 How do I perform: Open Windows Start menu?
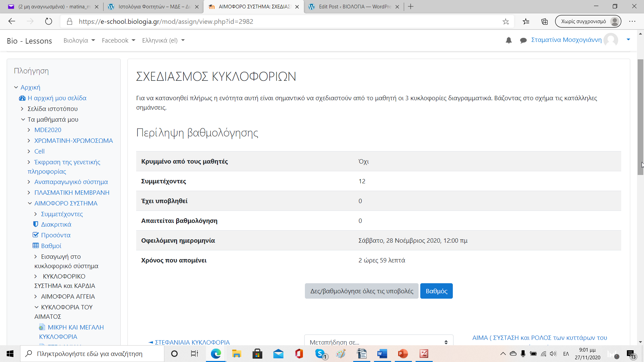[x=10, y=354]
